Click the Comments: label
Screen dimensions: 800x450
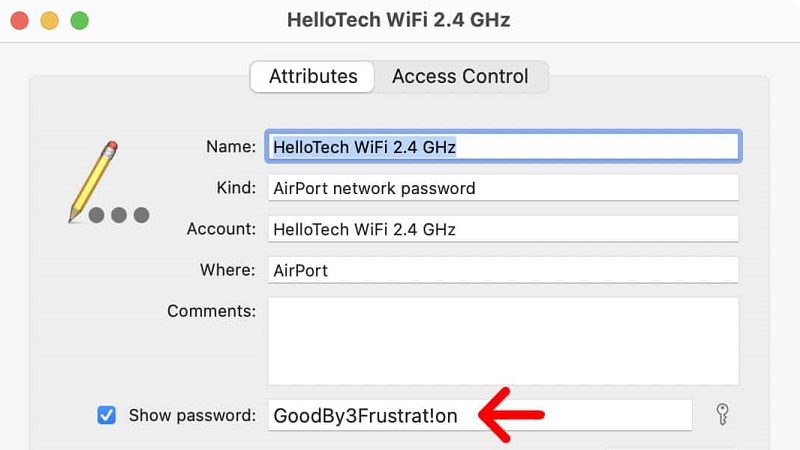(x=211, y=311)
